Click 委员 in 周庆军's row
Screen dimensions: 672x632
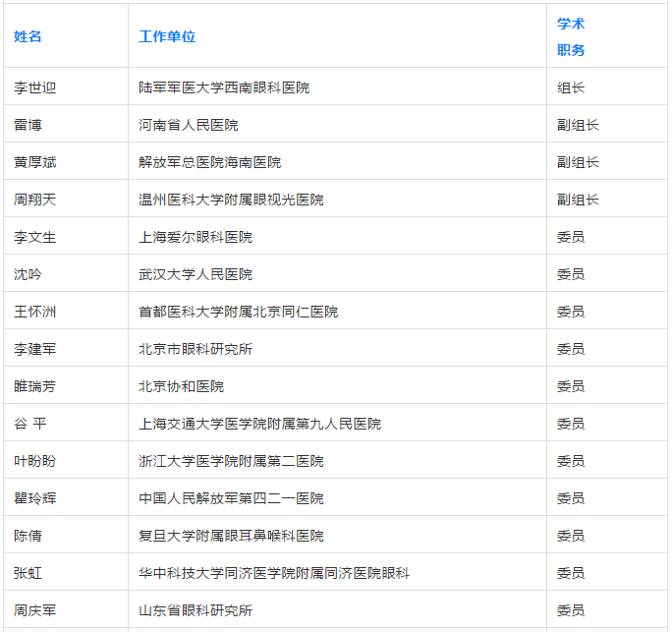pyautogui.click(x=571, y=609)
